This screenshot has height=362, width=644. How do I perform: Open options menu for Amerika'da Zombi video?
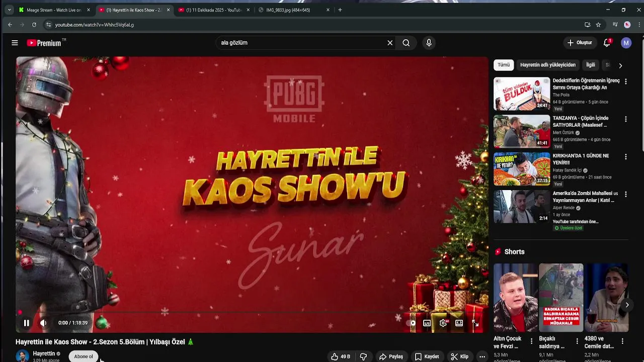pos(626,194)
